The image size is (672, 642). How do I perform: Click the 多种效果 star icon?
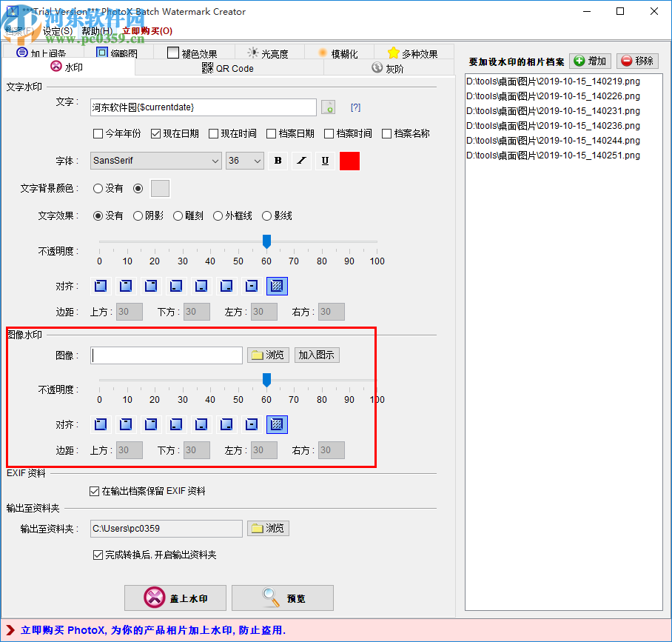click(x=392, y=51)
